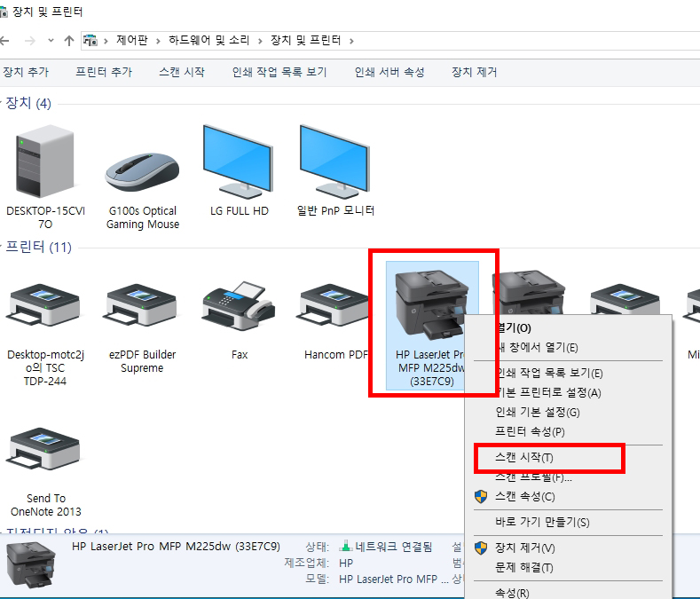Select the HP LaserJet Pro MFP M225dw (33E7C9) printer
This screenshot has width=700, height=599.
point(432,325)
